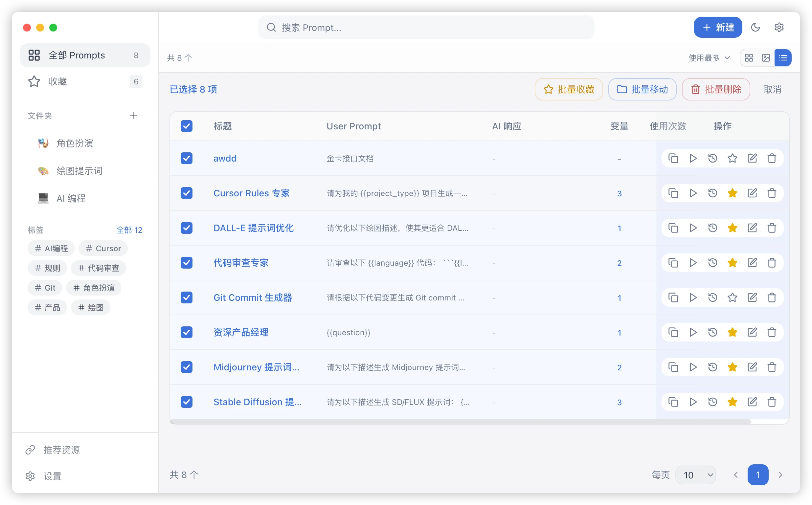Toggle the select-all header checkbox

[186, 126]
